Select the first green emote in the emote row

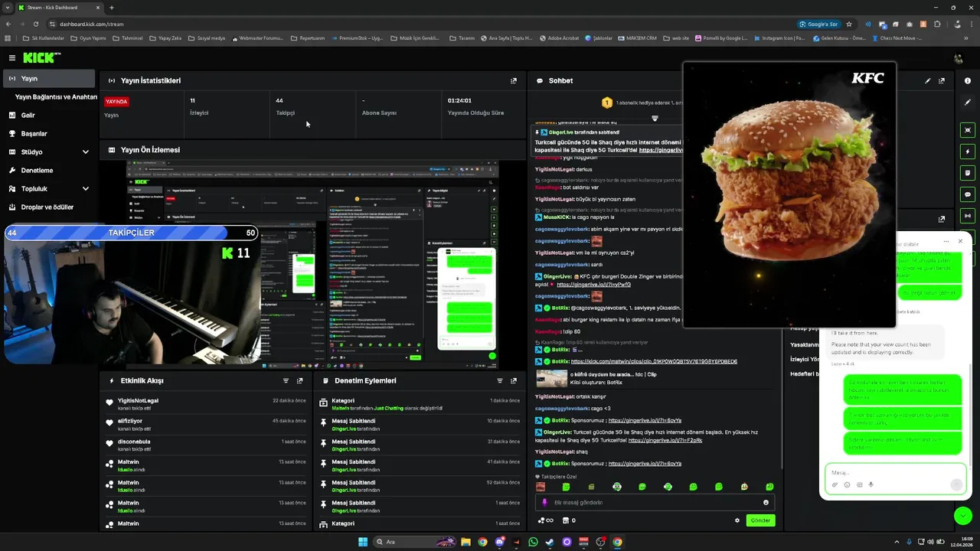[x=566, y=487]
